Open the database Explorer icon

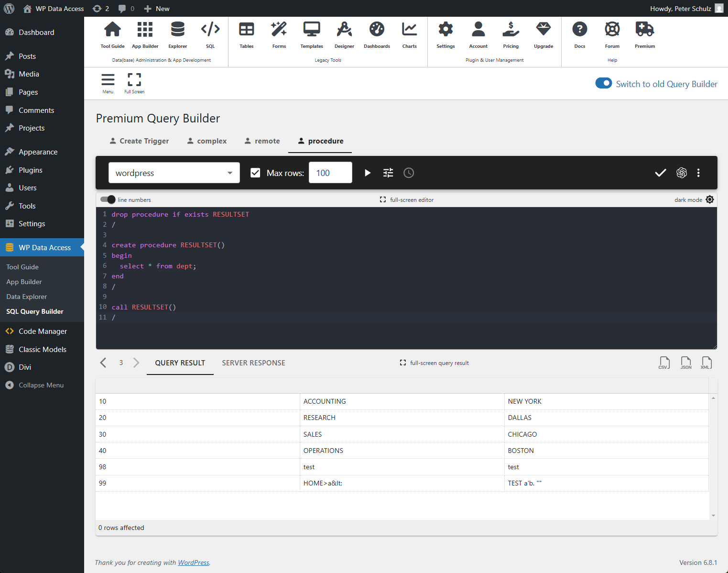pos(178,30)
